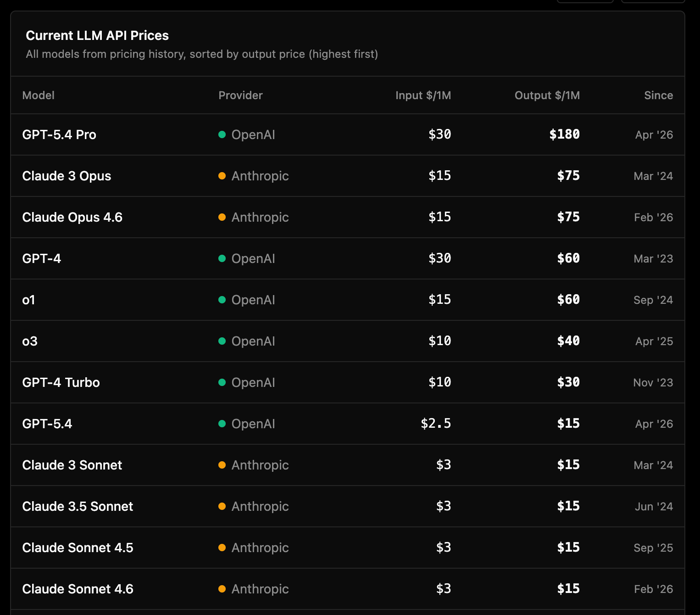
Task: Click the Output $/1M column header
Action: click(x=547, y=95)
